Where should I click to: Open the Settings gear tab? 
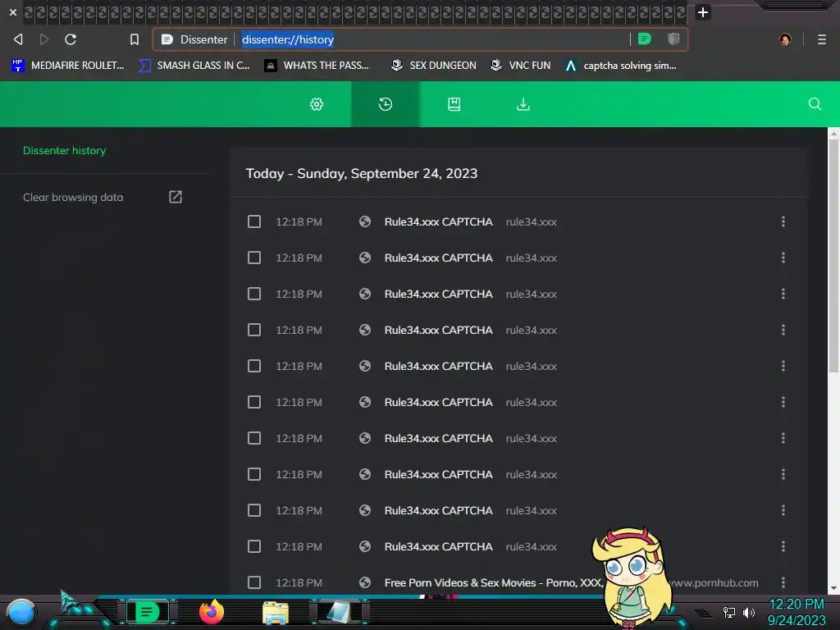click(x=317, y=104)
